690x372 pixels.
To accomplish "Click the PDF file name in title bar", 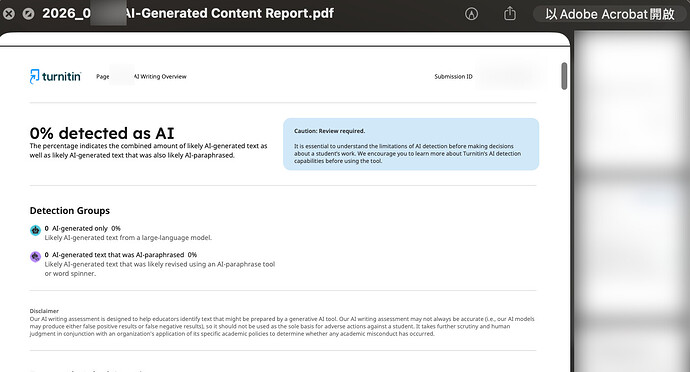I will coord(188,13).
